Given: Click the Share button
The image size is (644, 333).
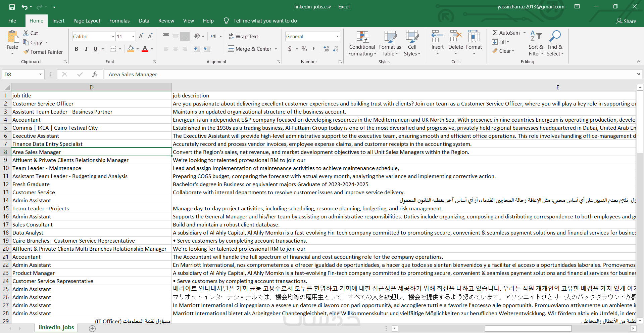Looking at the screenshot, I should point(626,21).
